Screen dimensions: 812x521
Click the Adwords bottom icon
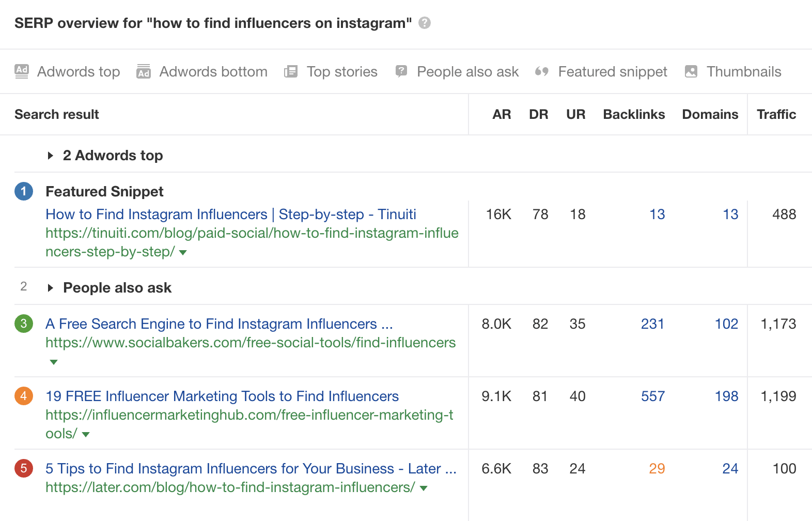point(144,71)
